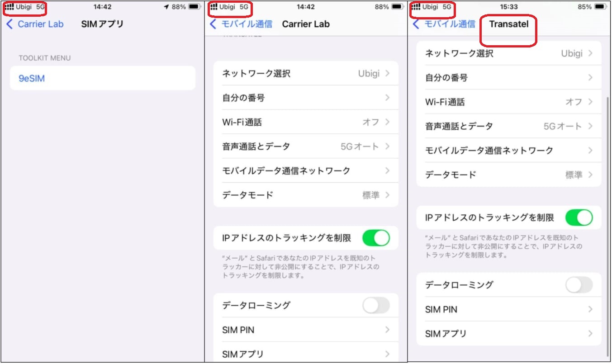Tap the SIMアプリ page title
Screen dimensions: 612x364
102,24
